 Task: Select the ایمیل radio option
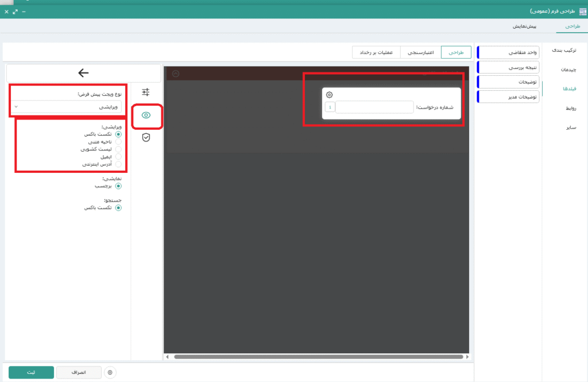point(118,156)
